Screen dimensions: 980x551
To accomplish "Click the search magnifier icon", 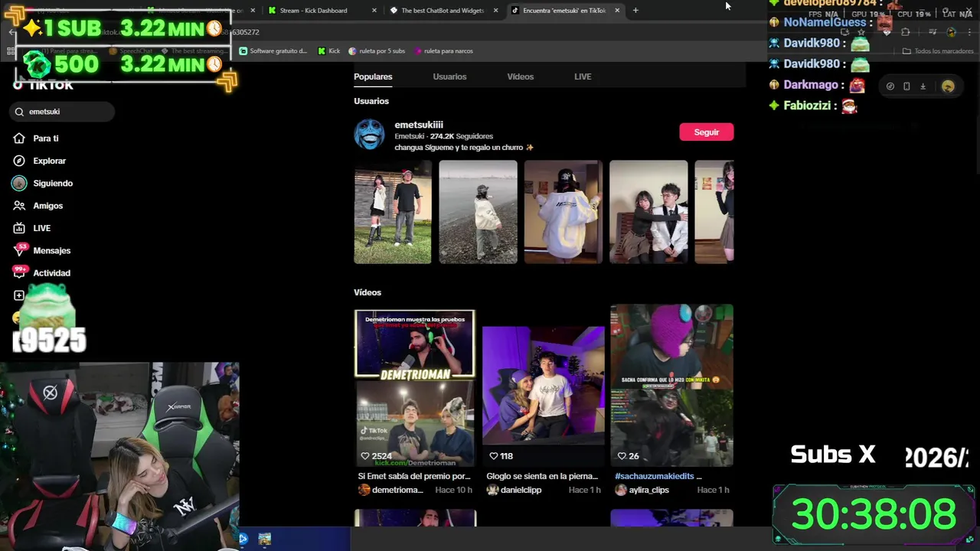I will pos(20,112).
